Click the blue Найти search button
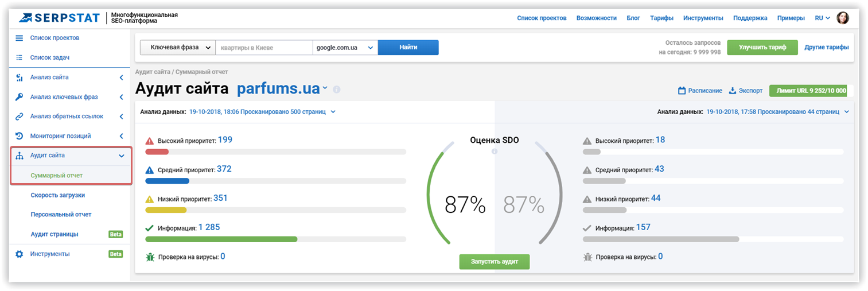 point(408,48)
